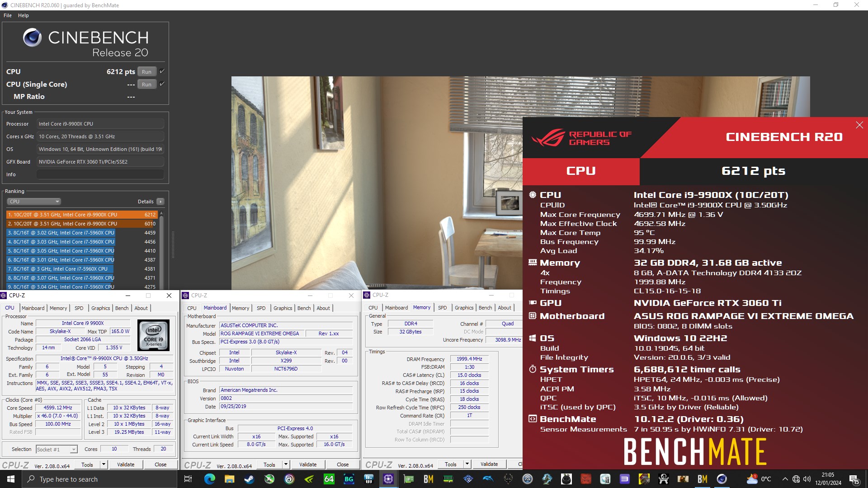Open the first BM BenchMate taskbar icon
868x488 pixels.
(x=428, y=479)
